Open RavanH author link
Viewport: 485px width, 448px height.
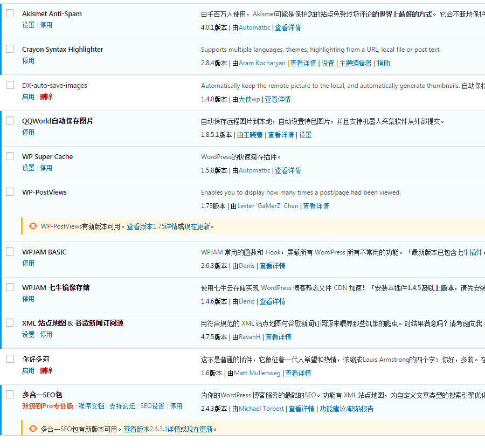click(250, 337)
